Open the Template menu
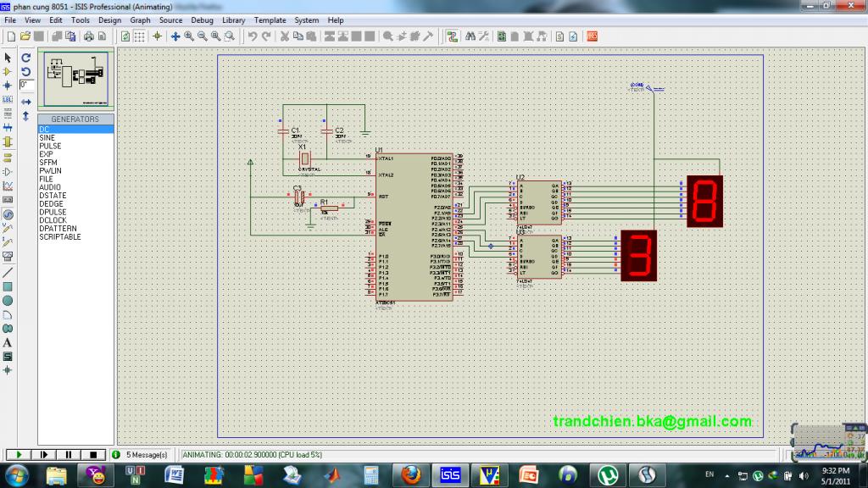 (x=270, y=19)
